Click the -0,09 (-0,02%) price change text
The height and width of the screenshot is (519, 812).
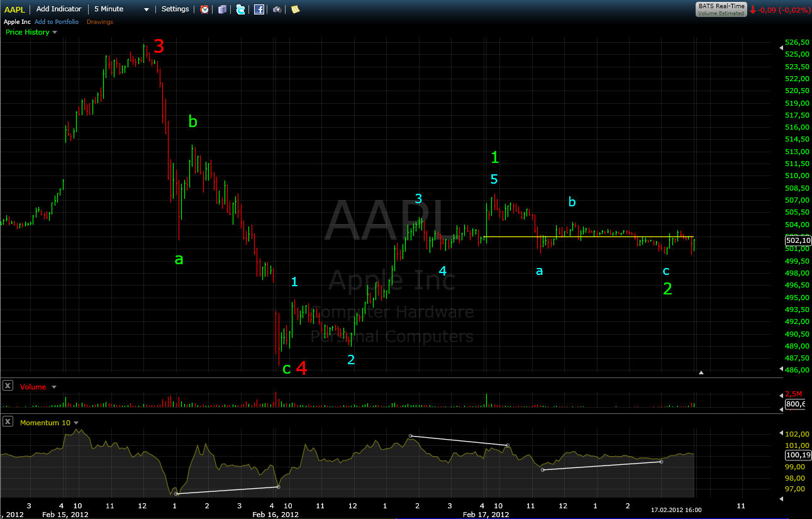[x=784, y=10]
